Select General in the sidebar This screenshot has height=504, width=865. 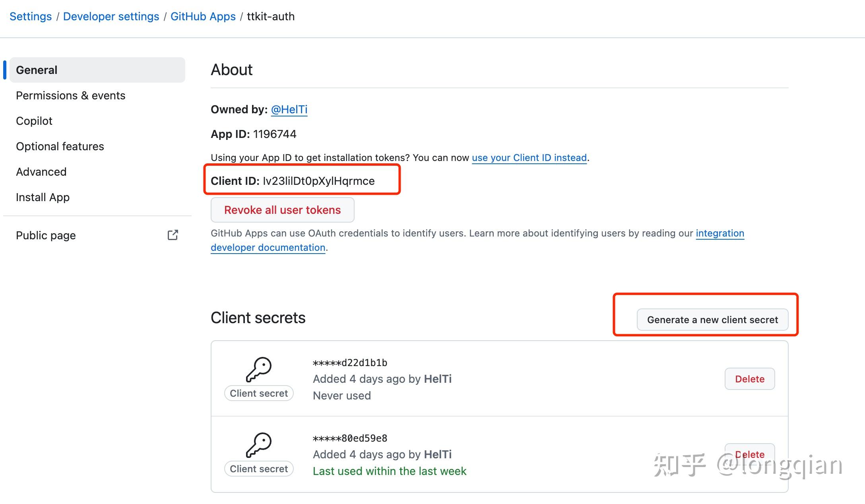[37, 70]
